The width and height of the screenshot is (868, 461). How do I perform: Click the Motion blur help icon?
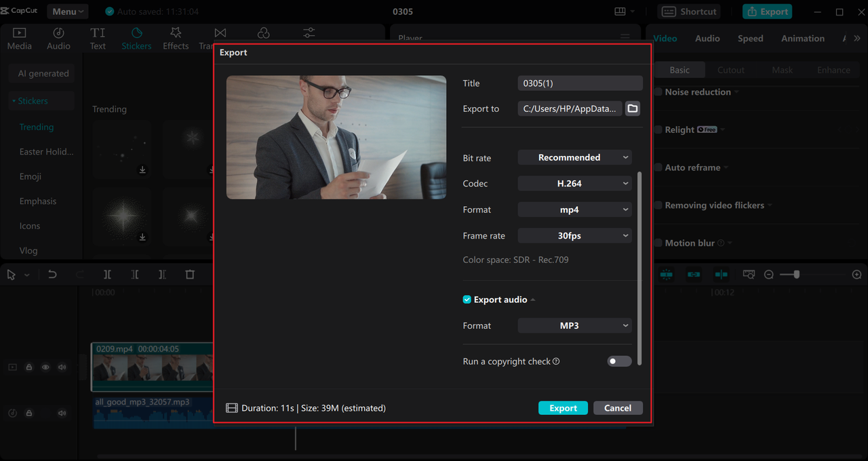721,243
